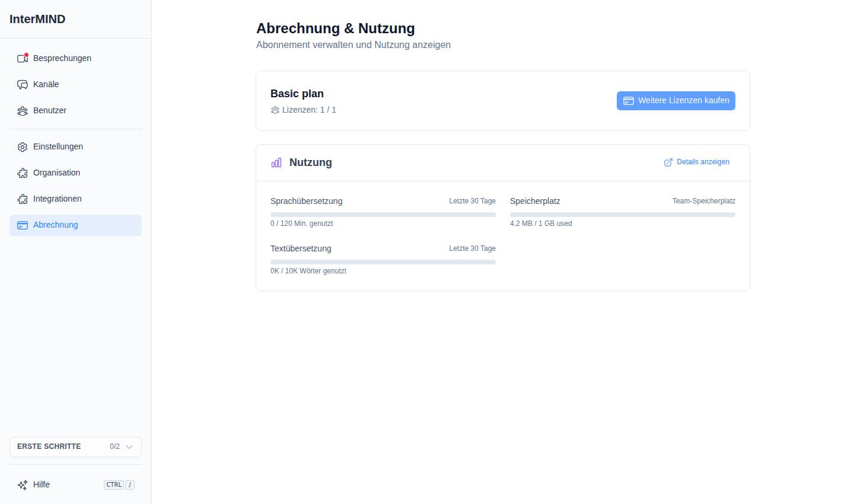854x504 pixels.
Task: Click the 0 / 120 Min. genutzt text
Action: (x=302, y=224)
